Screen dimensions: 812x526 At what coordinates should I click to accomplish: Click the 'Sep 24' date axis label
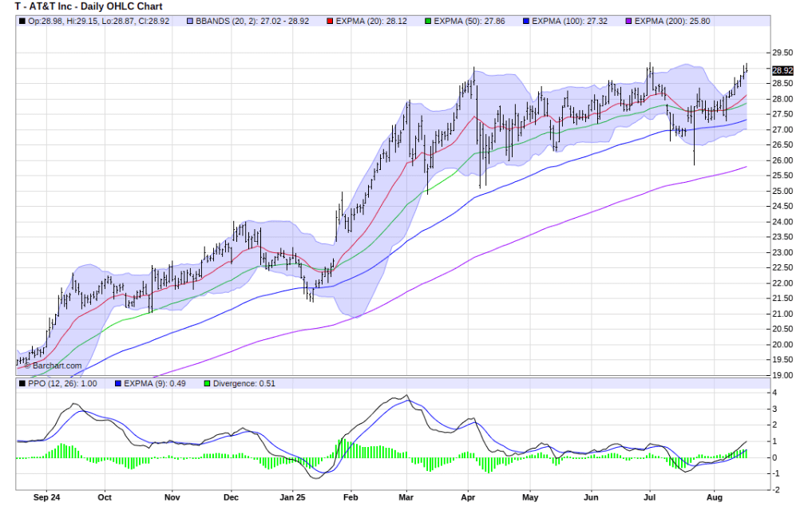[46, 497]
